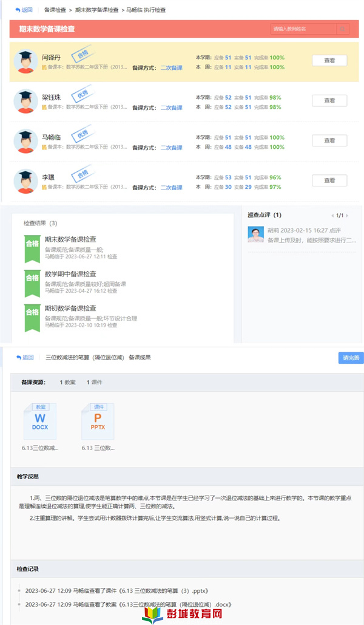Viewport: 364px width, 625px height.
Task: Click 查看 button for 梁钰珠
Action: [329, 101]
